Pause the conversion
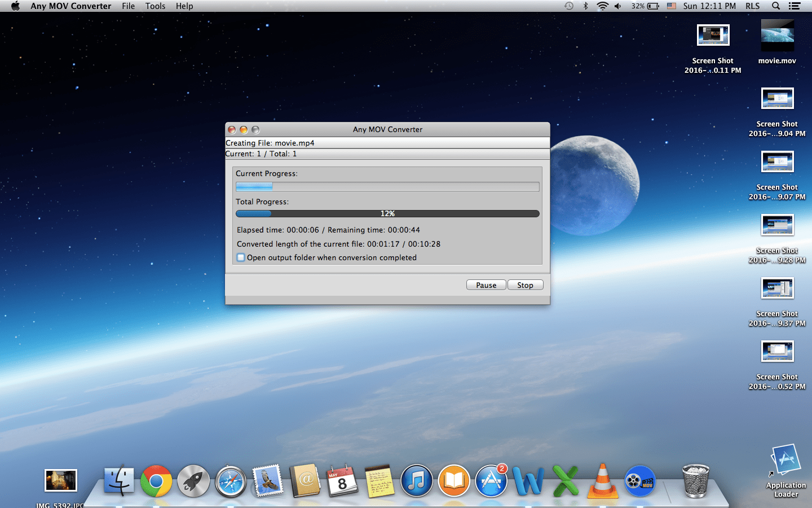Screen dimensions: 812x508 [x=486, y=285]
